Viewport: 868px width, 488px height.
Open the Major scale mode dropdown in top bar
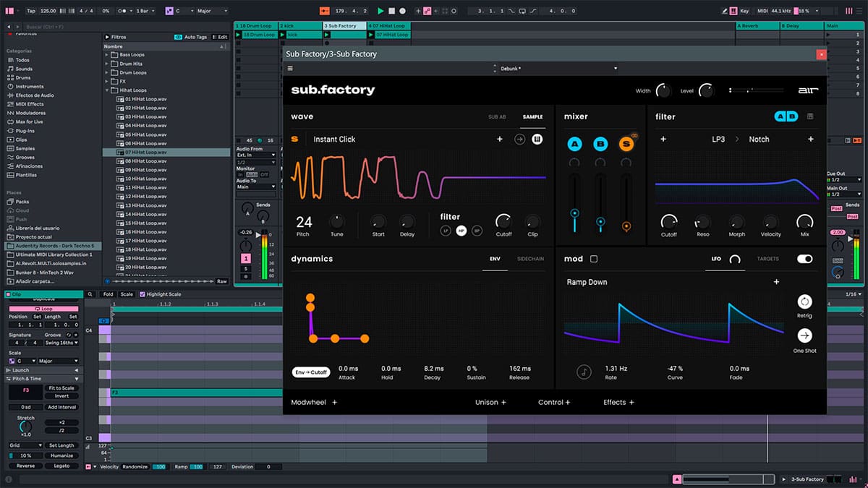tap(212, 11)
